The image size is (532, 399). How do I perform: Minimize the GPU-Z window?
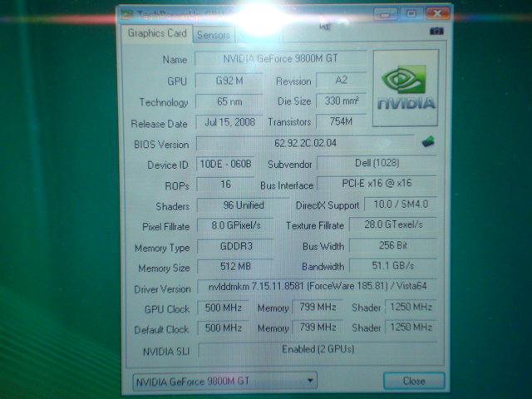(x=386, y=14)
